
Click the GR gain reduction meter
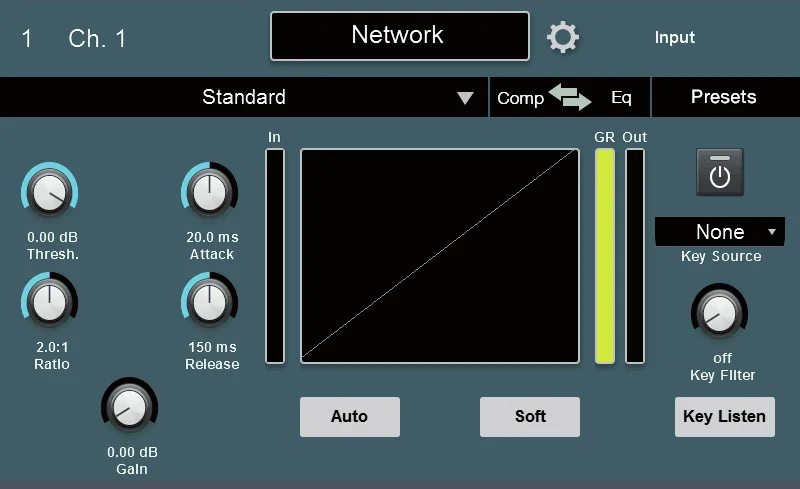(x=605, y=256)
